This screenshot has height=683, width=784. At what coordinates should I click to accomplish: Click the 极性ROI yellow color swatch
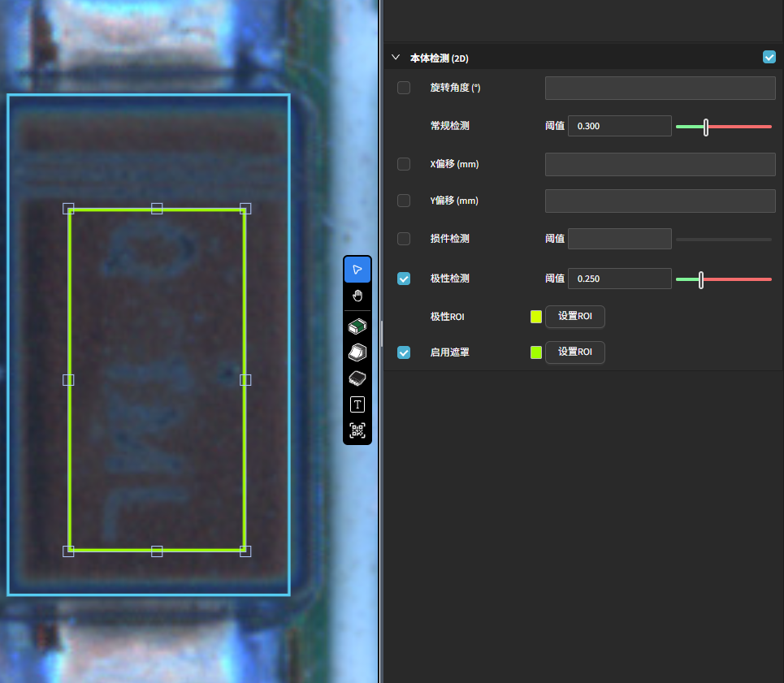tap(536, 317)
